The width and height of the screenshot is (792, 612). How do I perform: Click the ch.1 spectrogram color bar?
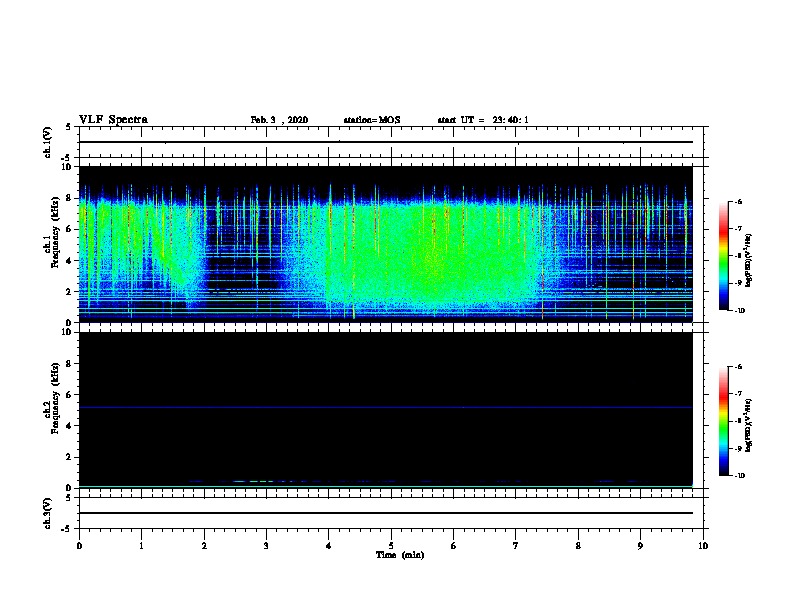pos(723,256)
